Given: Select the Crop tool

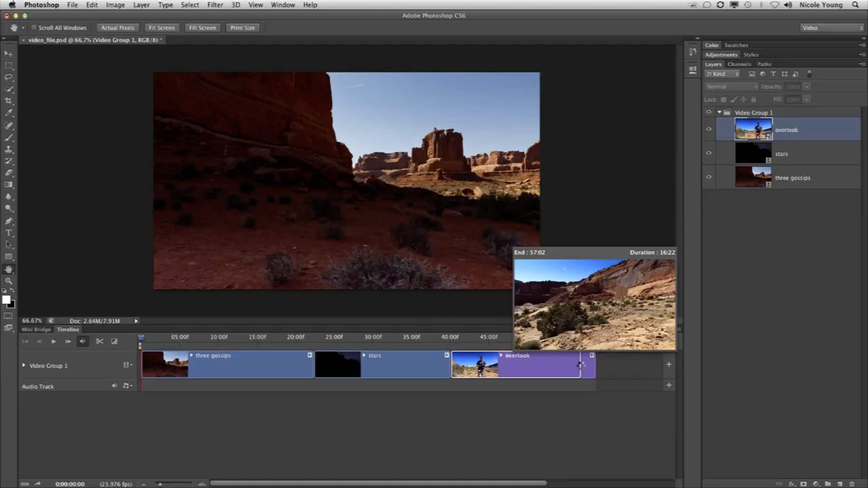Looking at the screenshot, I should [x=9, y=101].
